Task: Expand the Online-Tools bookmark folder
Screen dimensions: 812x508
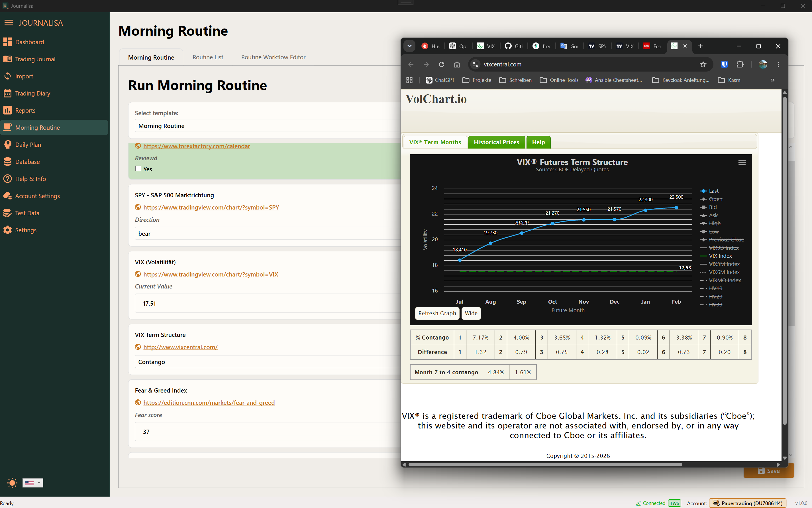Action: tap(559, 80)
